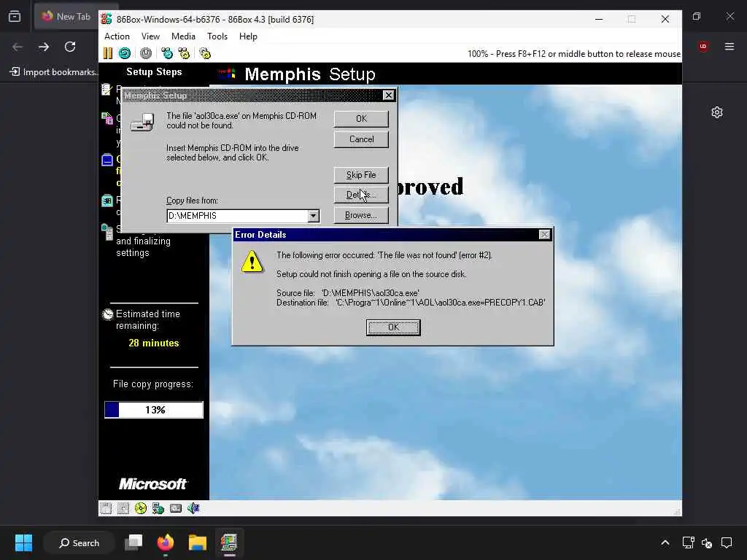Open the Media menu
The height and width of the screenshot is (560, 747).
(183, 36)
